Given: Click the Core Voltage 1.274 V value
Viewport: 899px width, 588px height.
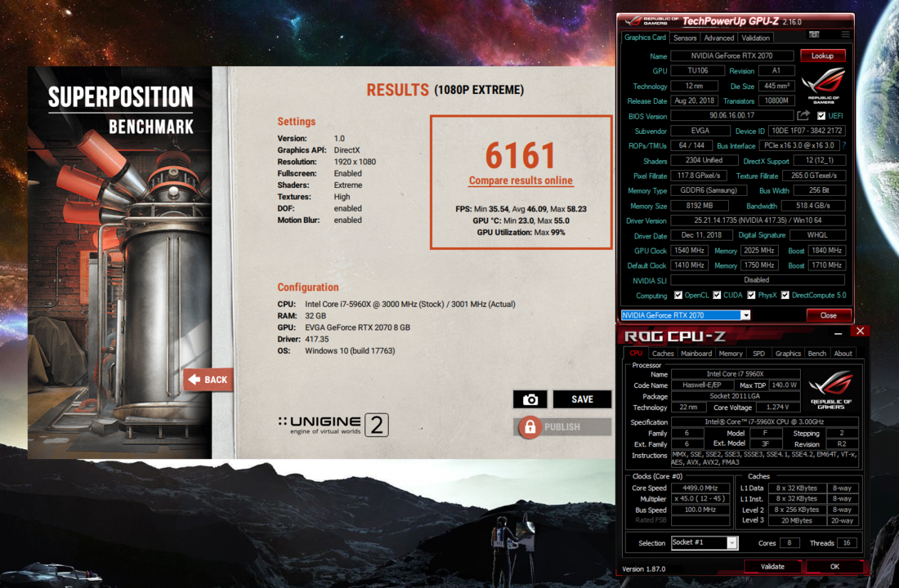Looking at the screenshot, I should click(x=777, y=407).
